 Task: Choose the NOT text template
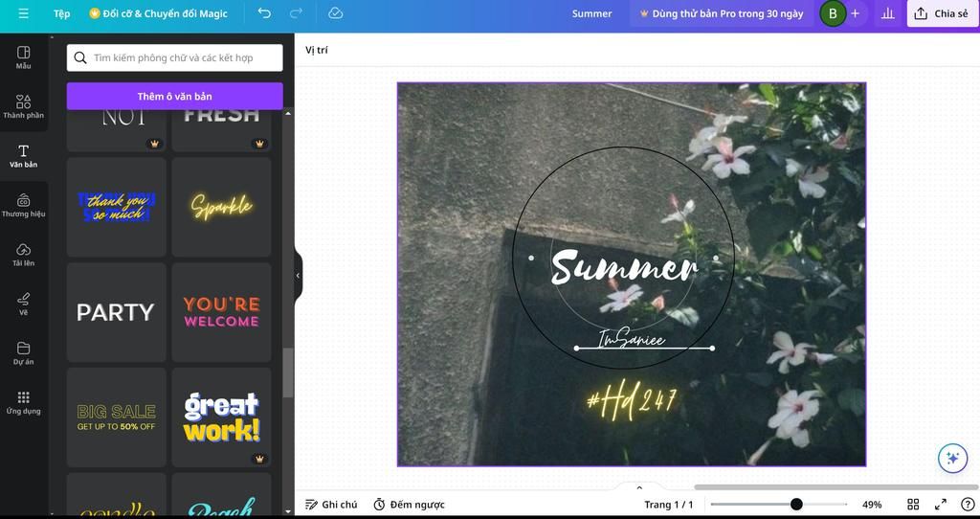click(x=116, y=130)
